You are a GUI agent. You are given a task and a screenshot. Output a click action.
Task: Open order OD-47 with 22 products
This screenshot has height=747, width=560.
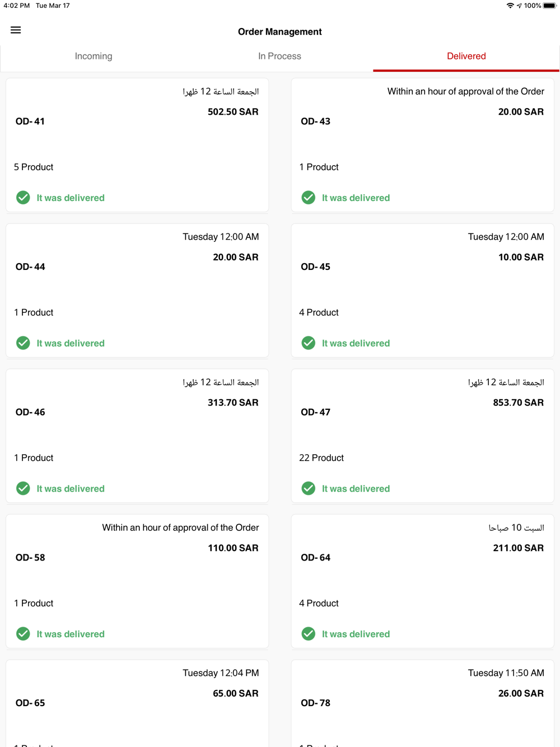[423, 436]
